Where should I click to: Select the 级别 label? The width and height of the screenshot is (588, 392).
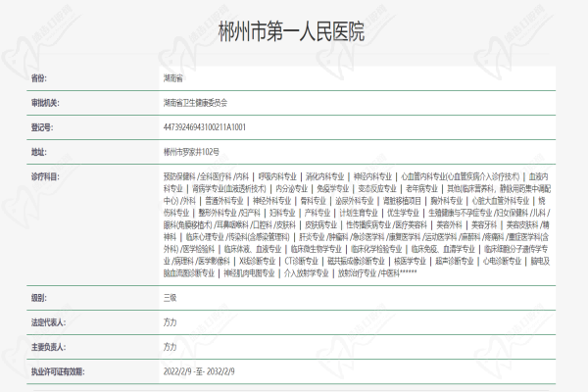38,298
